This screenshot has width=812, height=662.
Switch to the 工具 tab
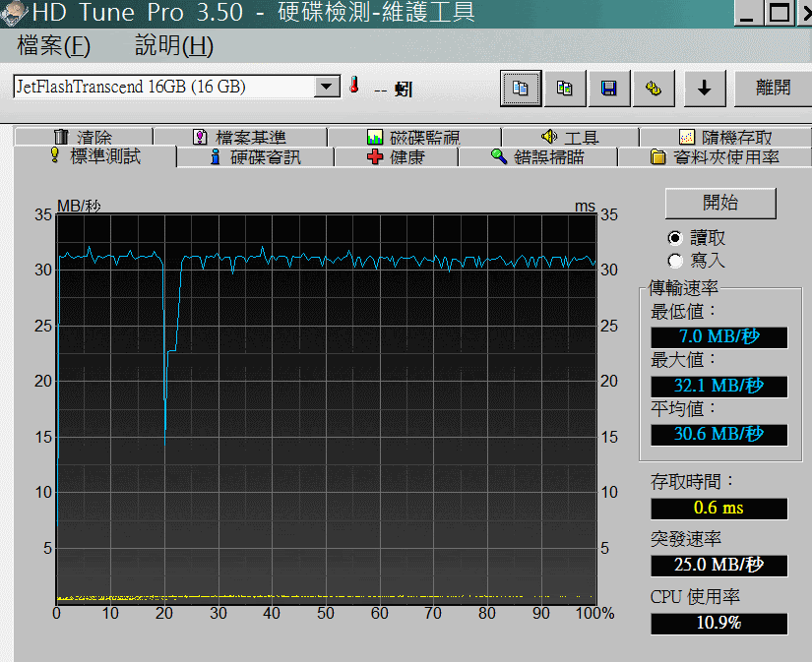[570, 137]
